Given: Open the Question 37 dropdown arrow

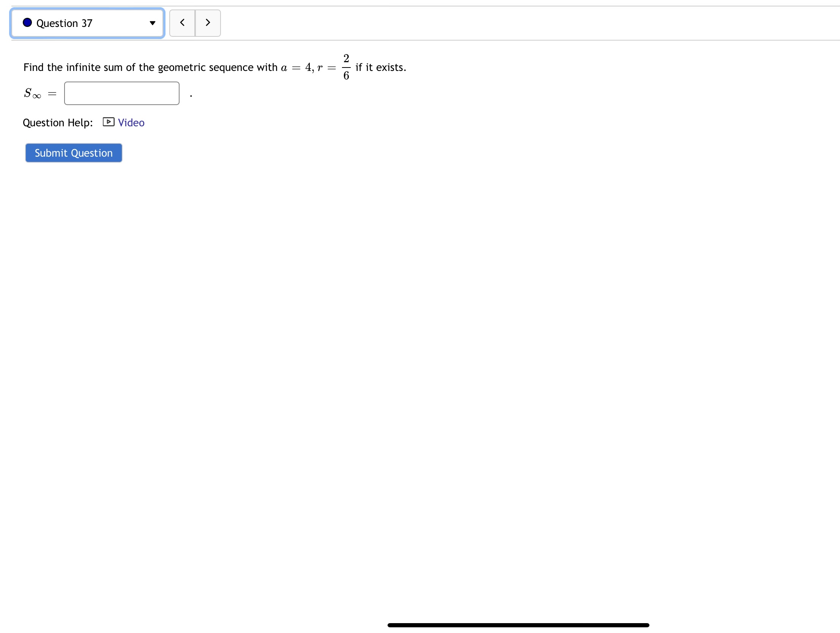Looking at the screenshot, I should coord(153,23).
